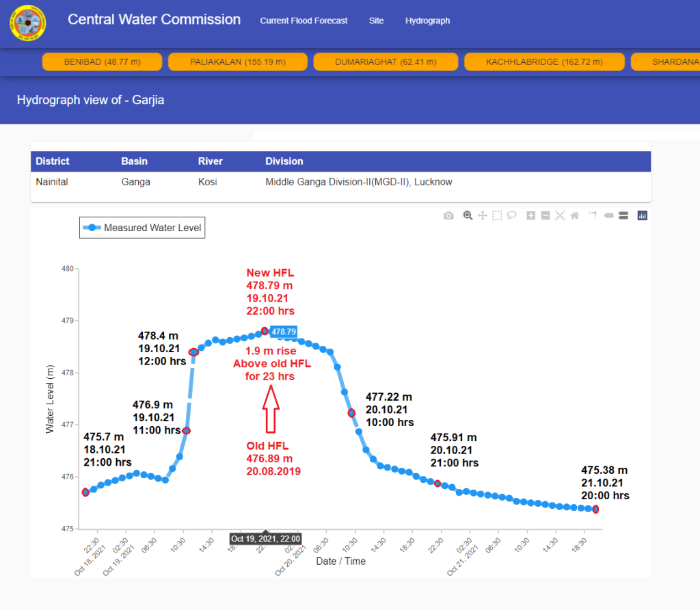
Task: Choose the Box Select tool
Action: click(497, 215)
